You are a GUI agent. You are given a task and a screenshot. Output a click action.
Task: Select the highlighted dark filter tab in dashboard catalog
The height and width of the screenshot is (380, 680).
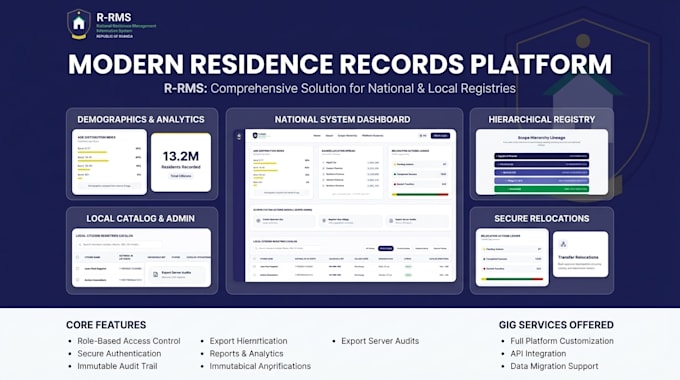pos(386,249)
